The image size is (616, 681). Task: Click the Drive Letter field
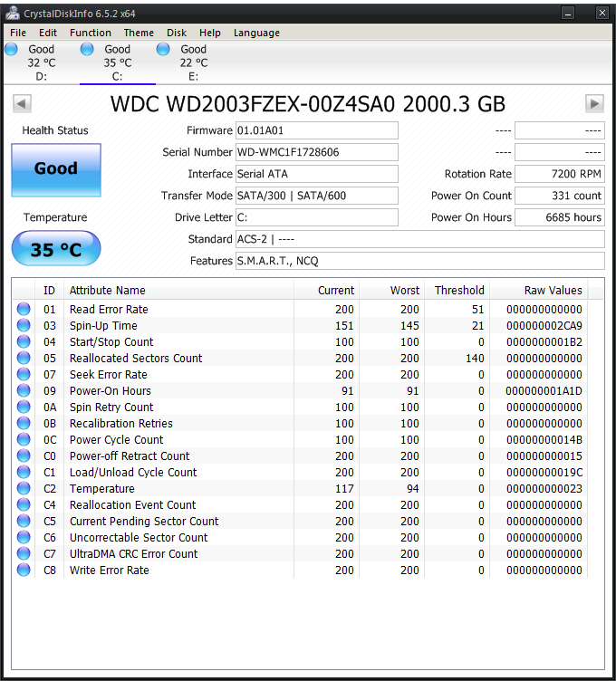click(317, 217)
